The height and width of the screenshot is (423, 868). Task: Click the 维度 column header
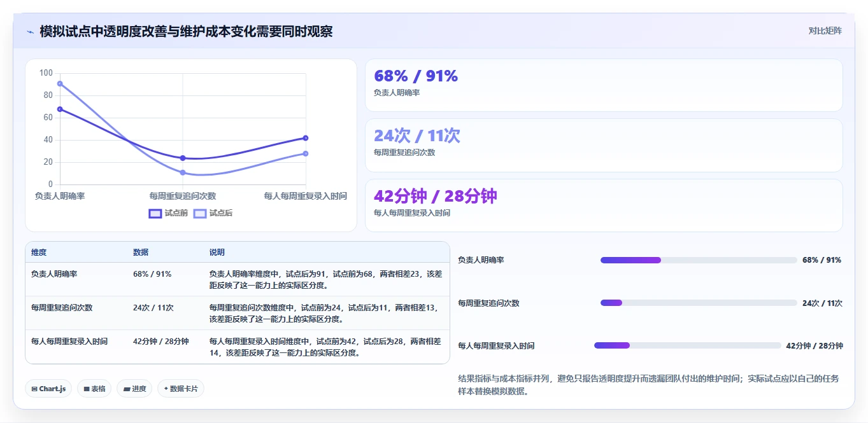[x=39, y=253]
